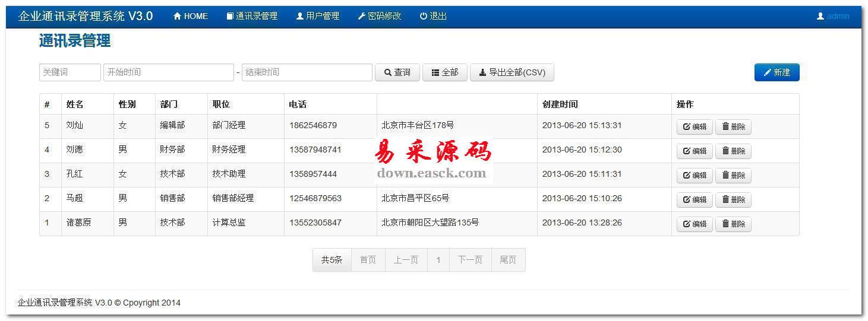The image size is (868, 321).
Task: Go to next page with 下一页
Action: (469, 260)
